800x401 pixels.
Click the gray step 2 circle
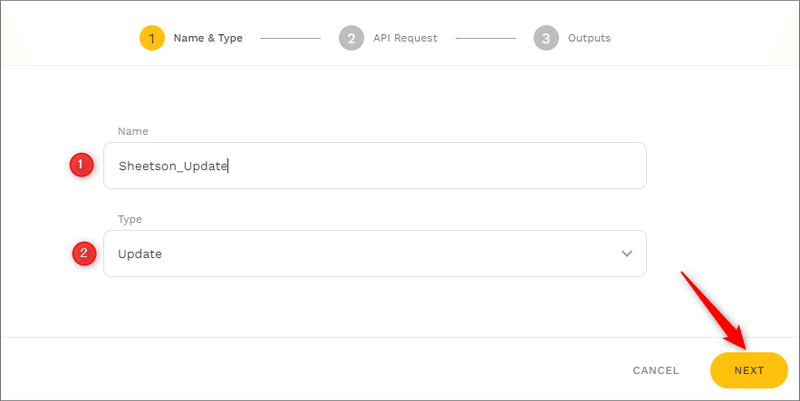coord(350,38)
